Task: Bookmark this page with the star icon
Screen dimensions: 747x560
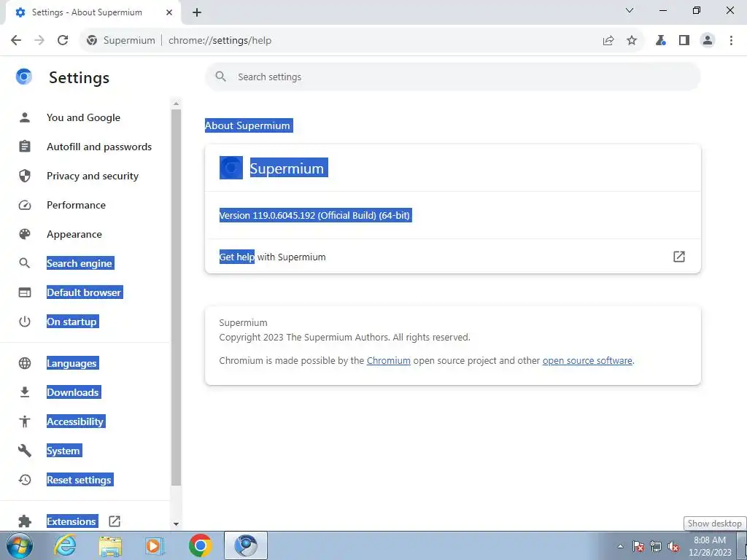Action: pos(632,41)
